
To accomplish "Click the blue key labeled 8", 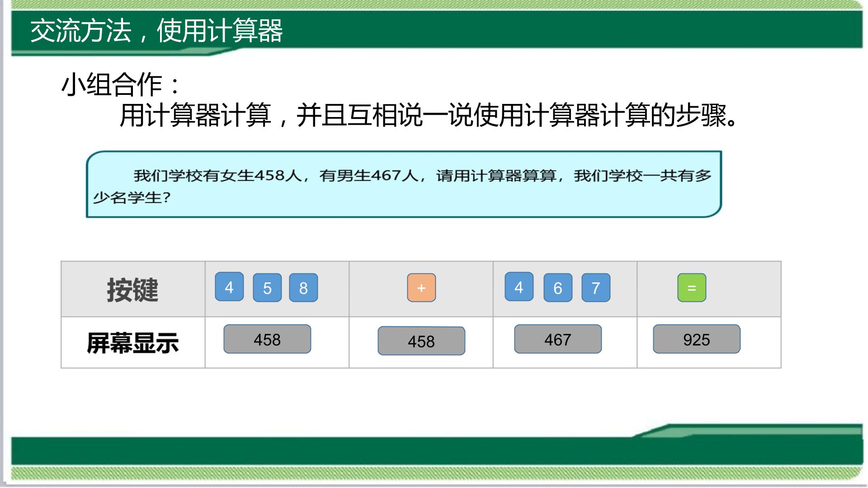I will [303, 287].
